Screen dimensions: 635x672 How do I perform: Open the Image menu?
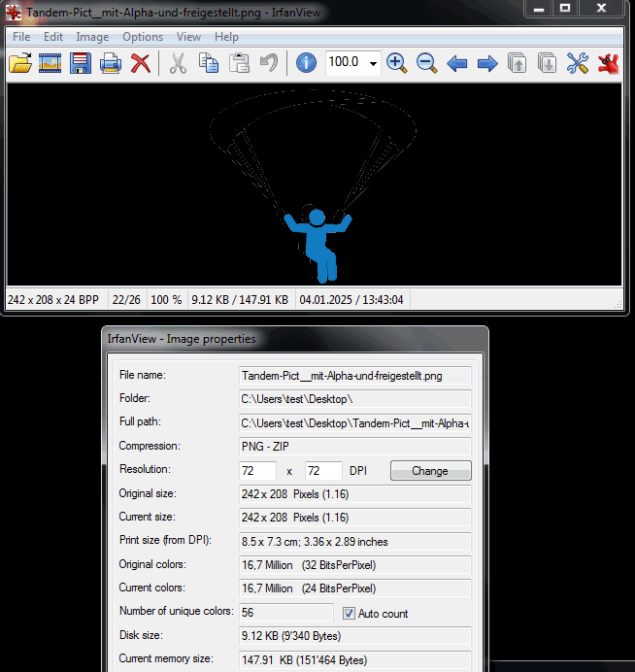(92, 37)
